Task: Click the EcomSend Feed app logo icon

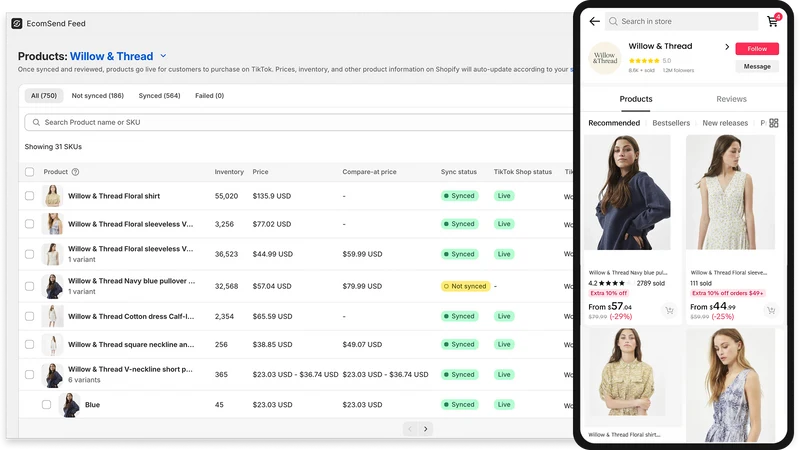Action: coord(17,23)
